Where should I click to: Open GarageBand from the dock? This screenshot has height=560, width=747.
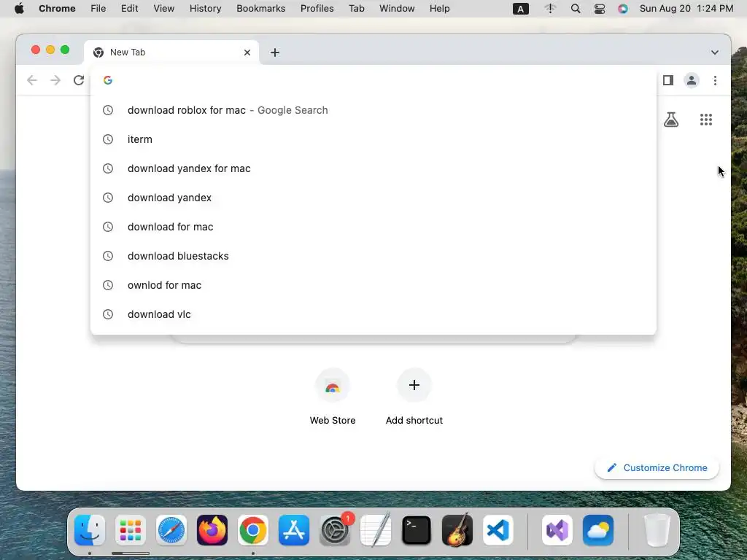[457, 530]
